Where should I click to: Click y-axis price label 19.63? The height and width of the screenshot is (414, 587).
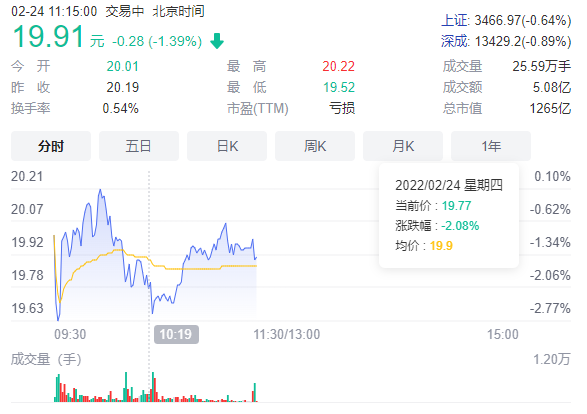pos(27,308)
